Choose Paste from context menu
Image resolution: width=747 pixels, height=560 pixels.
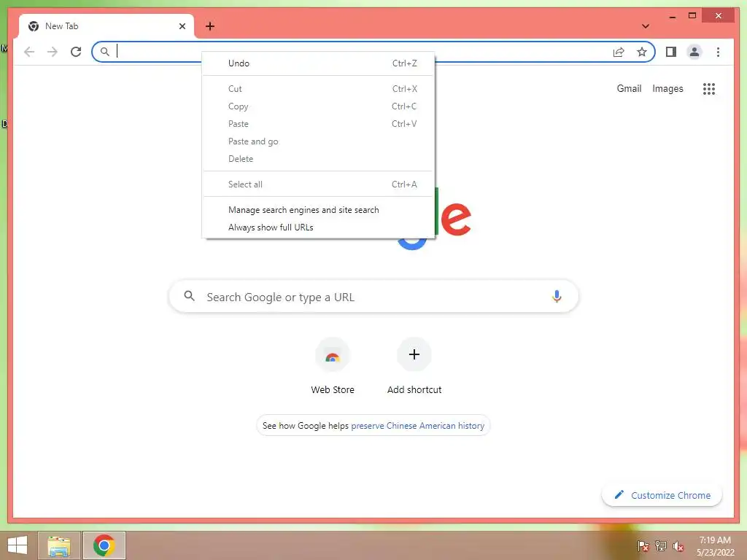(318, 124)
